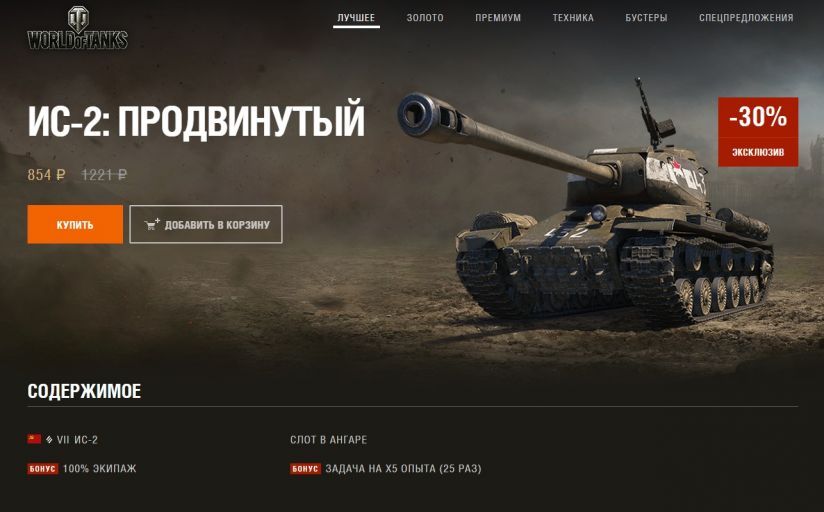Buy the package with КУПИТЬ button

(75, 224)
